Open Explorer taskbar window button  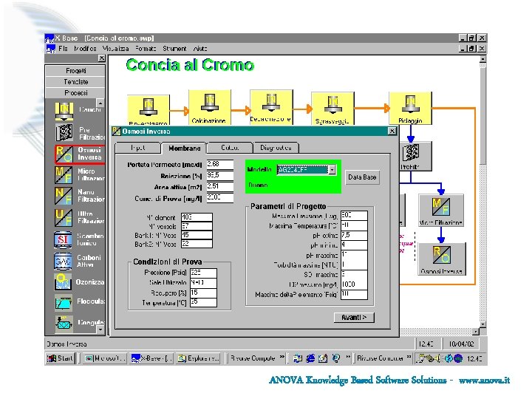[199, 358]
